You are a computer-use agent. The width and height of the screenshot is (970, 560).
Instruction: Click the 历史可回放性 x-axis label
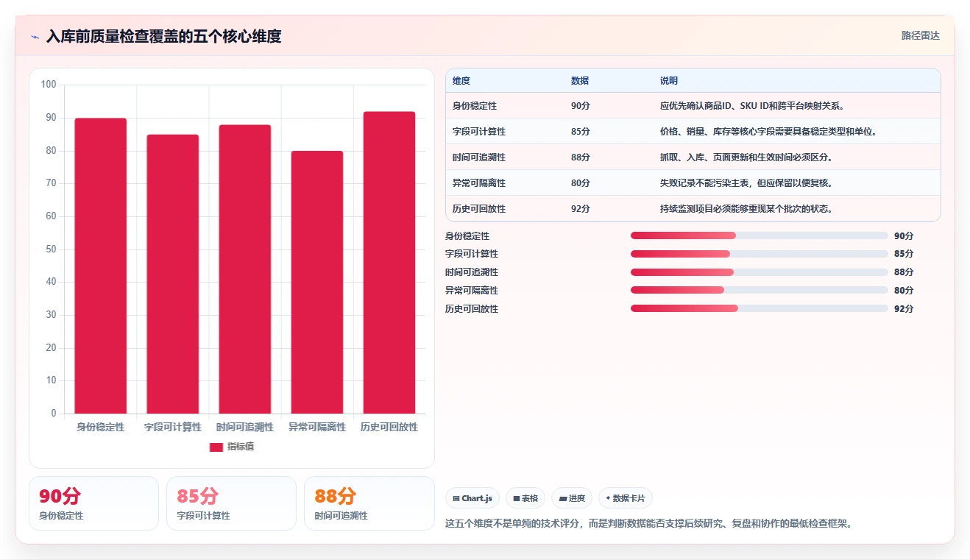click(389, 427)
